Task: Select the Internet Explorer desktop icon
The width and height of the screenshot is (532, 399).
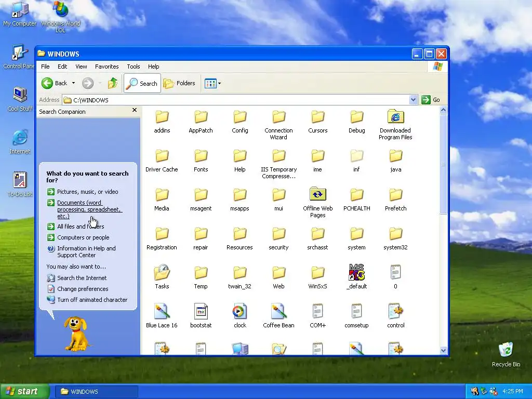Action: pos(20,142)
